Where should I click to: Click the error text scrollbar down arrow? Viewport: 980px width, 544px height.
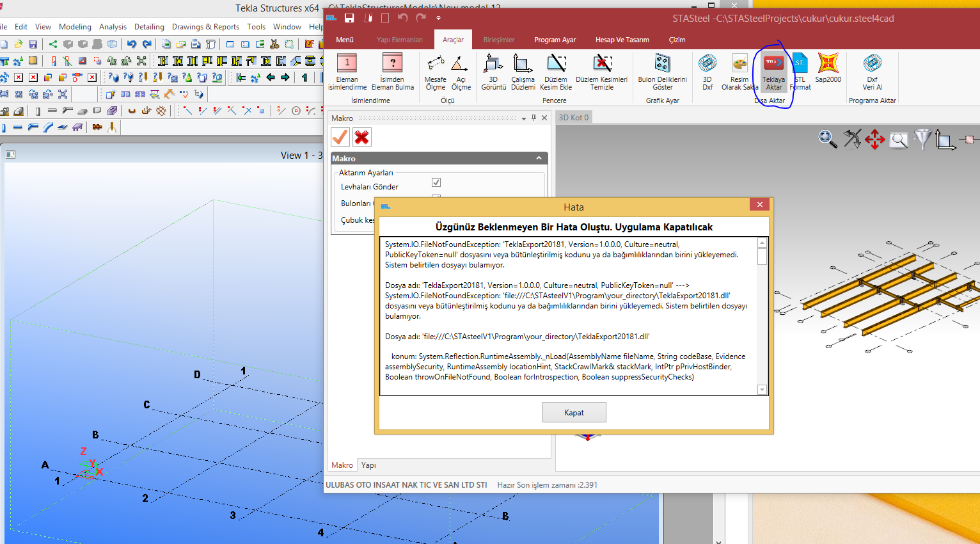coord(762,390)
